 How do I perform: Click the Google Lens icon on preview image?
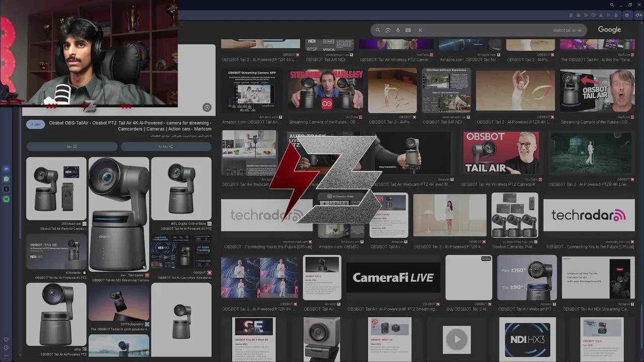[x=207, y=107]
